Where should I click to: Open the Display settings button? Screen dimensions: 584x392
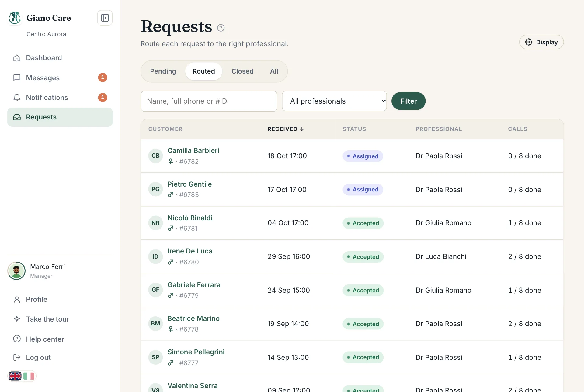pos(541,42)
